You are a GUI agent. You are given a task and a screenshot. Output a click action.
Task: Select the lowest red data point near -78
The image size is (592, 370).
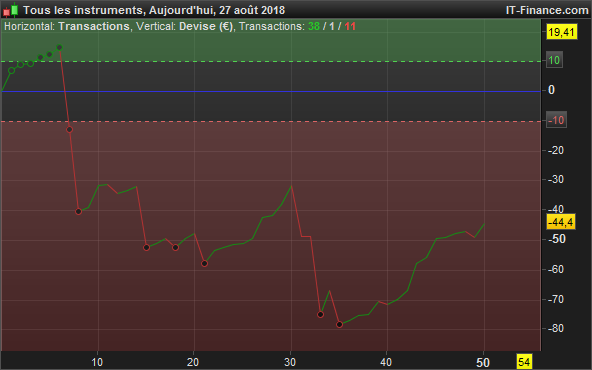[x=339, y=324]
